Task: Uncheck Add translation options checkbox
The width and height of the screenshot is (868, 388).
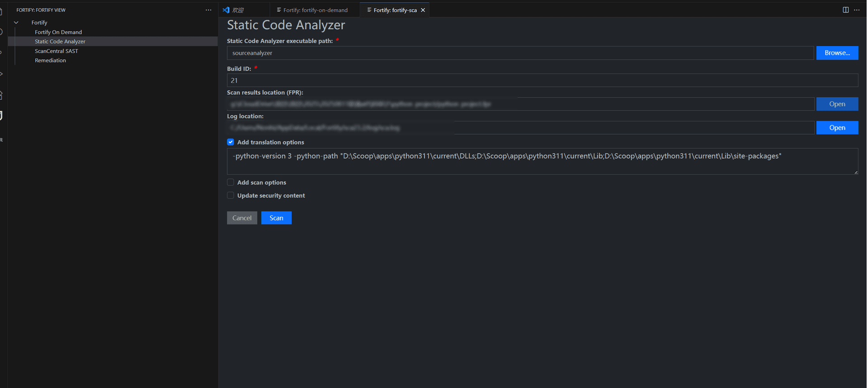Action: pos(231,142)
